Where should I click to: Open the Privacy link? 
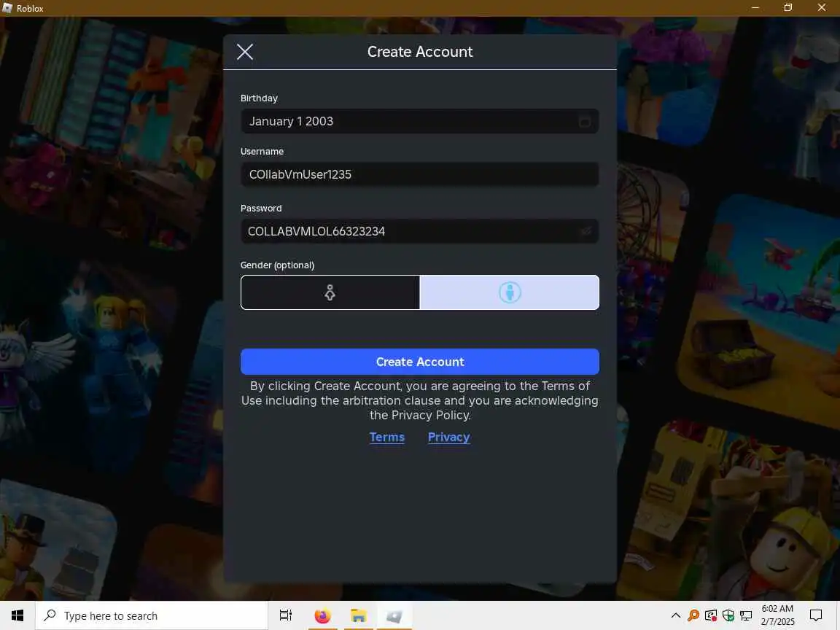449,437
